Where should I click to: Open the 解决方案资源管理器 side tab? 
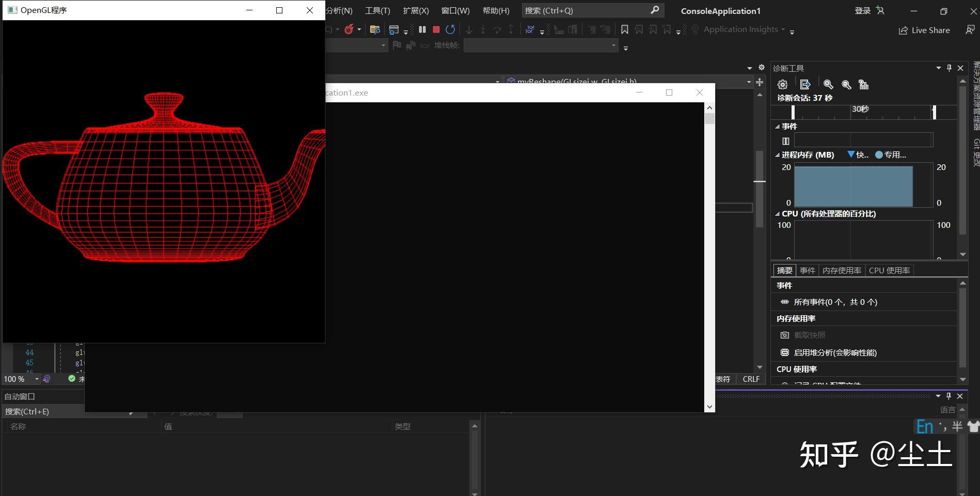click(x=975, y=96)
